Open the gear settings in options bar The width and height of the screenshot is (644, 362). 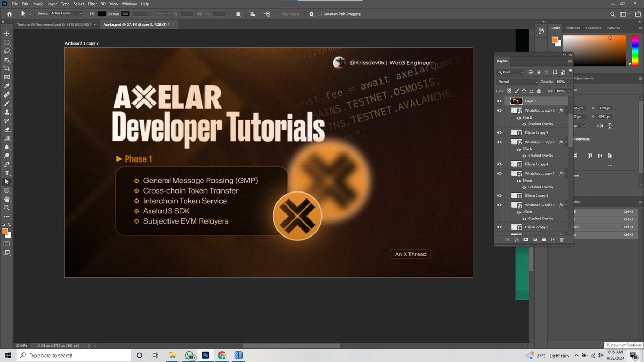pyautogui.click(x=311, y=13)
